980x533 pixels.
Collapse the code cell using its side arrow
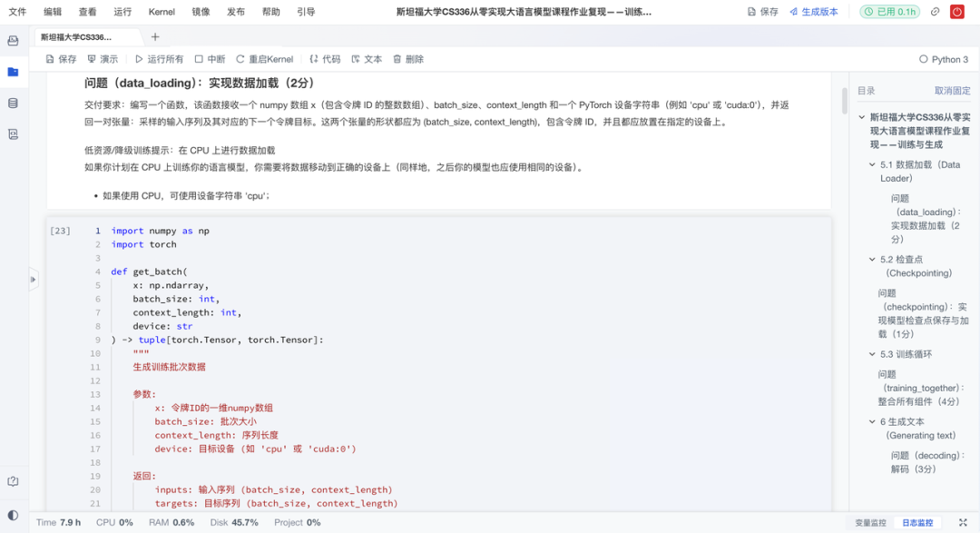34,280
